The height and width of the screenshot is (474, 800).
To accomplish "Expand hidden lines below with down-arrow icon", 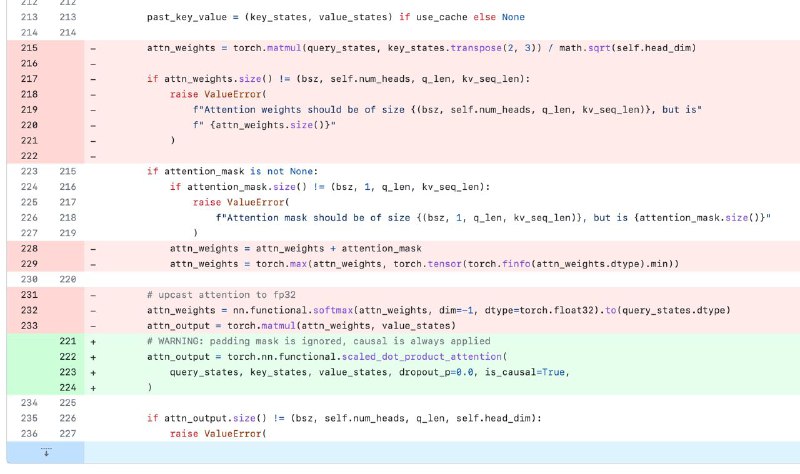I will click(46, 452).
